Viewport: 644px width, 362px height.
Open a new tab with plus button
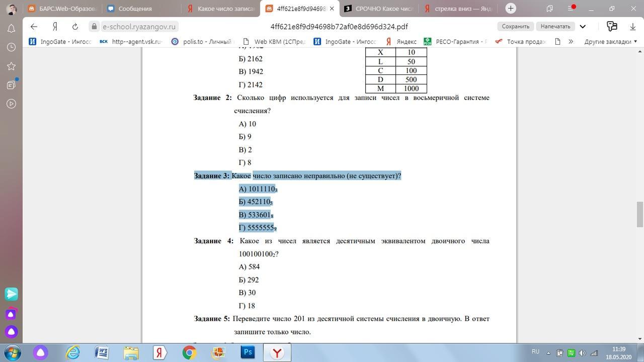click(x=511, y=8)
